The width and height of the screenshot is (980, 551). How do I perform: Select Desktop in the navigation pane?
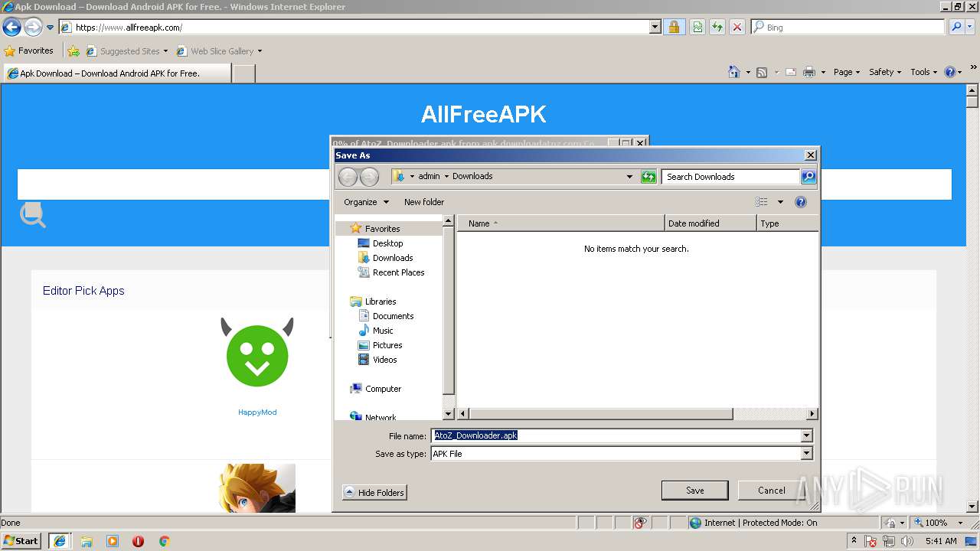(387, 243)
